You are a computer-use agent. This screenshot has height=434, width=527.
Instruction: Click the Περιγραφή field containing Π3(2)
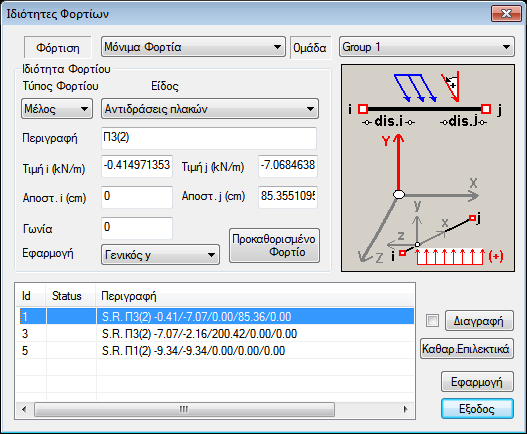click(x=209, y=138)
